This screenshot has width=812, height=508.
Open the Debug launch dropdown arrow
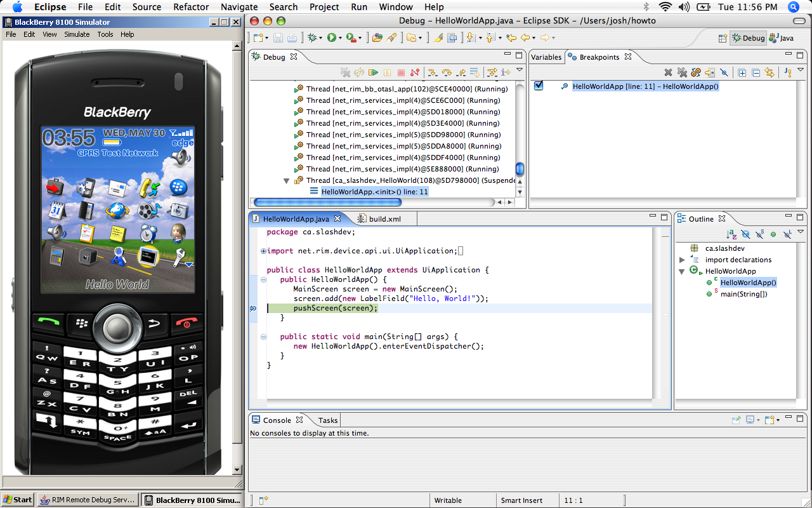(x=321, y=39)
